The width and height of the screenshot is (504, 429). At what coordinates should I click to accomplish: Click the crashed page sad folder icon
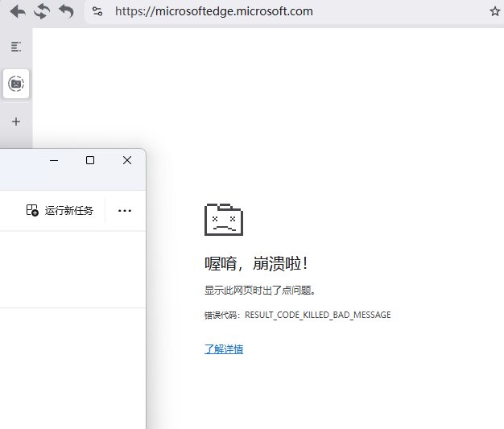tap(223, 219)
